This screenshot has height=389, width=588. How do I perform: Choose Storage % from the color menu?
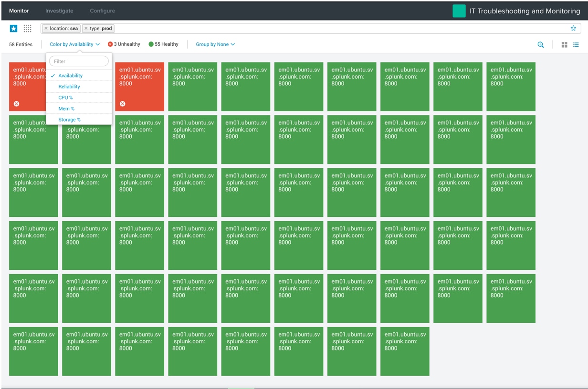point(79,120)
